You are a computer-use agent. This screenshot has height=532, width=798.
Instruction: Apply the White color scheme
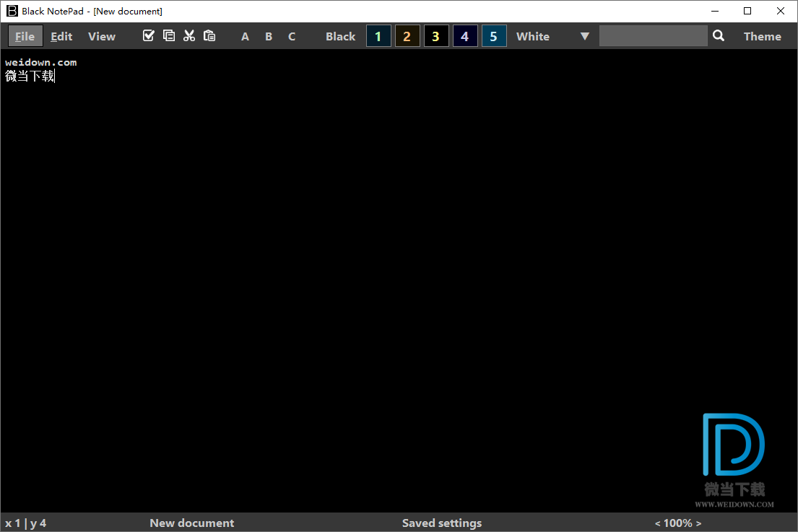click(x=533, y=37)
